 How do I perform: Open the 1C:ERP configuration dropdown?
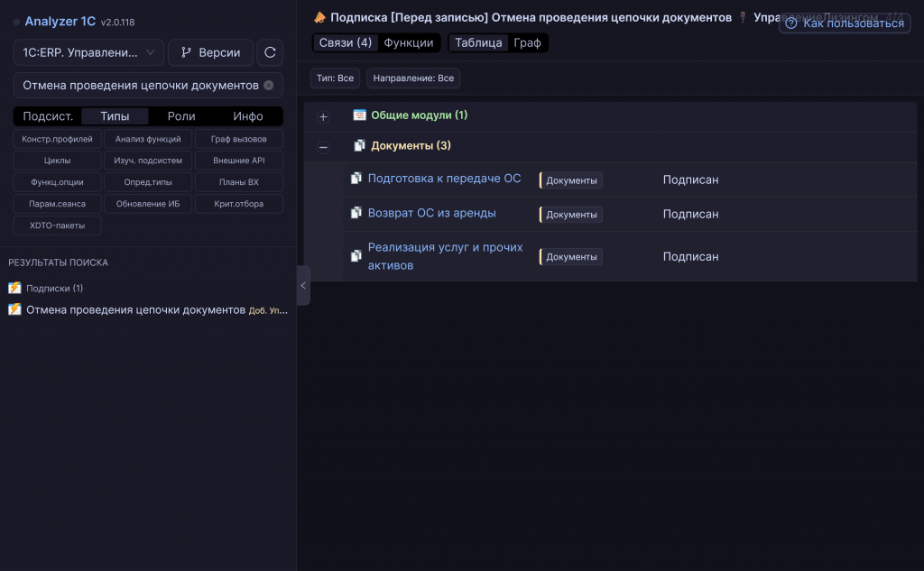pos(88,52)
